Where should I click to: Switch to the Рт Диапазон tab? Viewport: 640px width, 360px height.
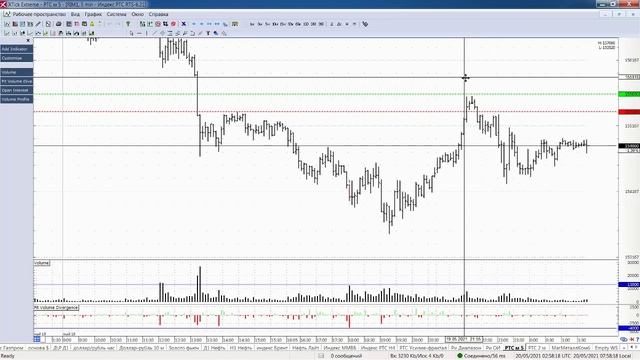[x=466, y=348]
